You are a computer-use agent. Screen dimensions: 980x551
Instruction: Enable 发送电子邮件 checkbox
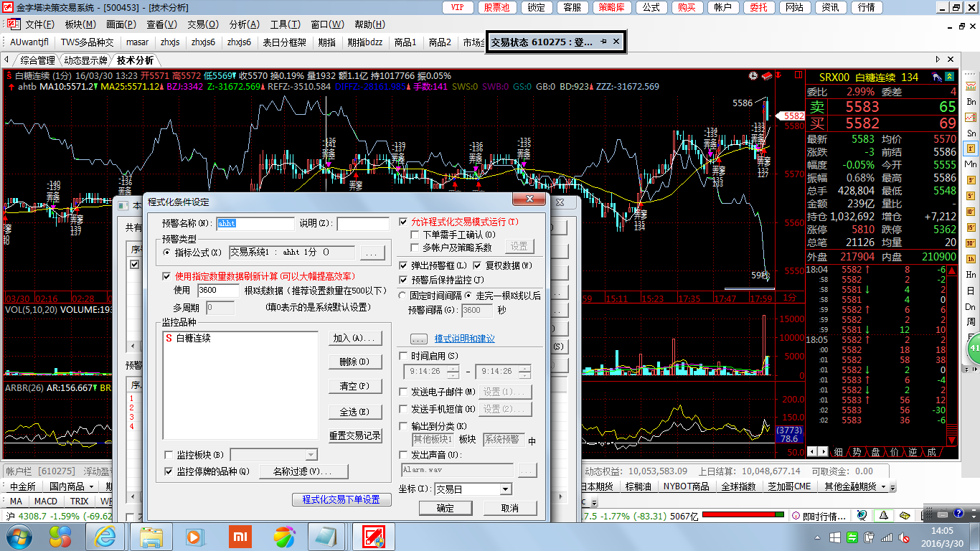[403, 392]
